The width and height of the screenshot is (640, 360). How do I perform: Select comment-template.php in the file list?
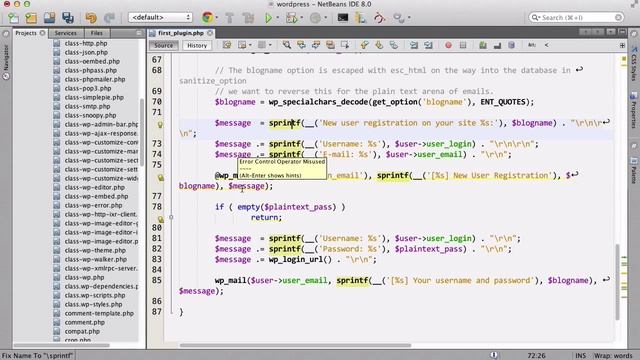pos(99,313)
